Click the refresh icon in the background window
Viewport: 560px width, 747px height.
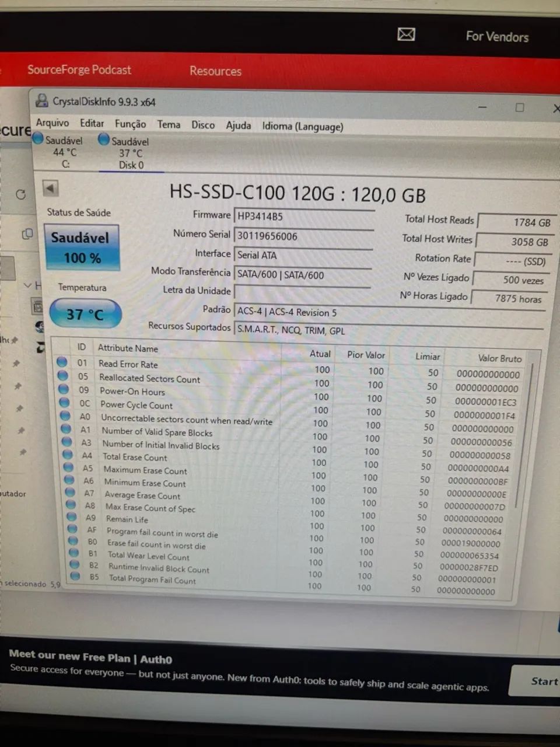pyautogui.click(x=21, y=194)
